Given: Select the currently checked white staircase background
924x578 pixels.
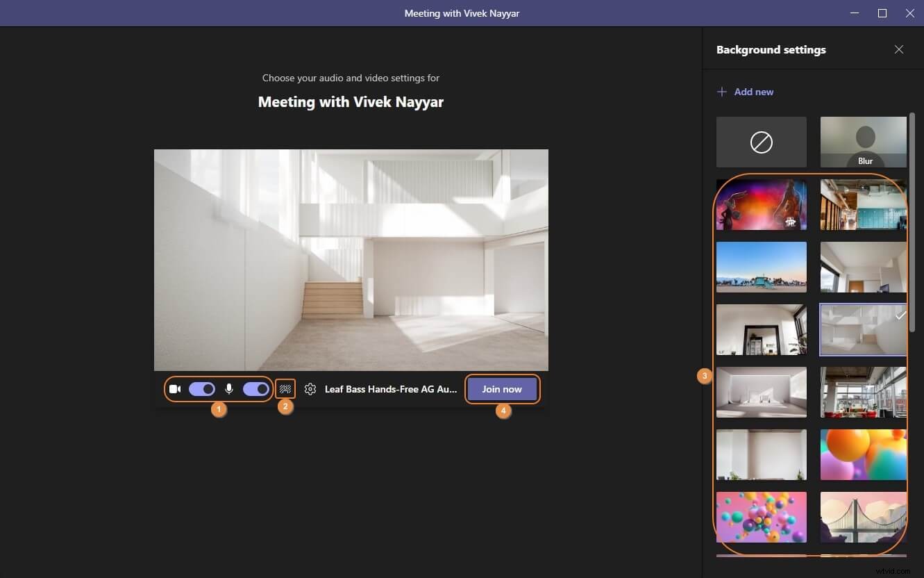Looking at the screenshot, I should 863,329.
